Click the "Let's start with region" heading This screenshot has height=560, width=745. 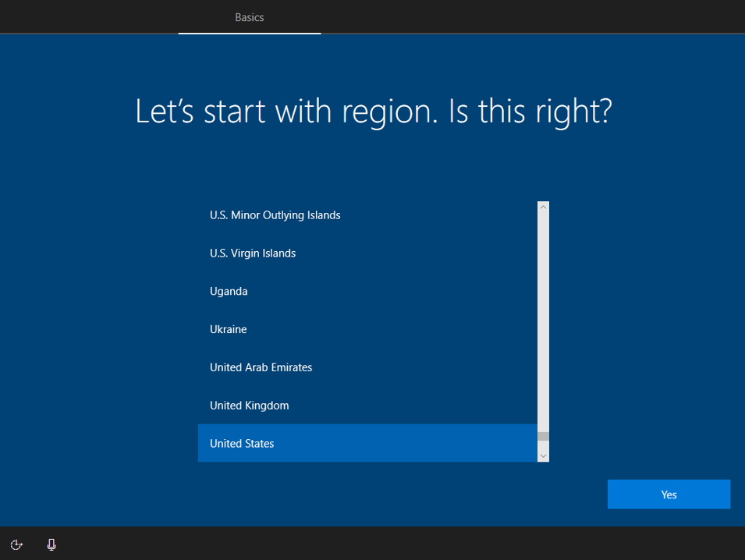coord(373,112)
